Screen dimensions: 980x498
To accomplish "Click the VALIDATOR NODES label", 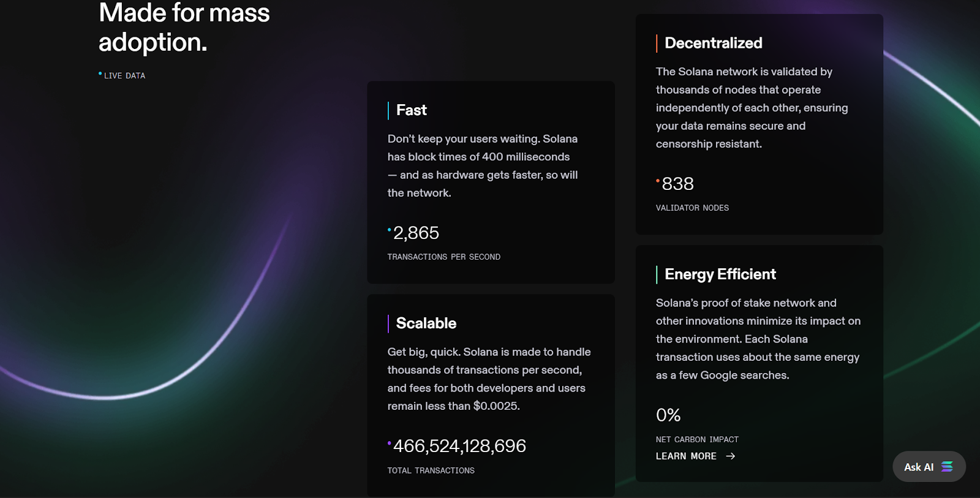I will coord(692,208).
